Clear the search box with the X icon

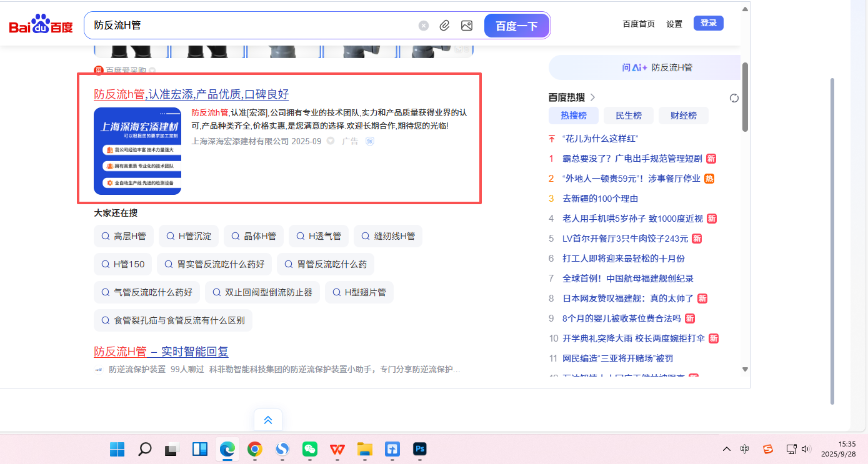(x=424, y=26)
